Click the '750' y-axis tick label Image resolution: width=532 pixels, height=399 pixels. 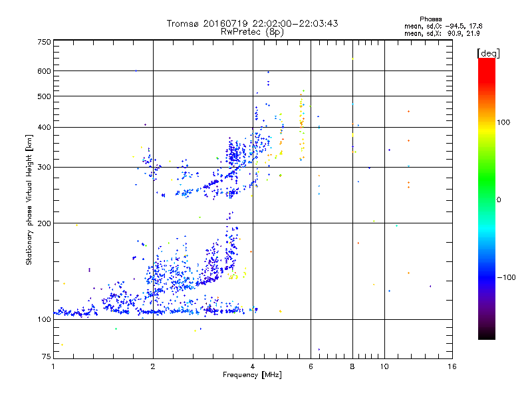click(x=44, y=42)
